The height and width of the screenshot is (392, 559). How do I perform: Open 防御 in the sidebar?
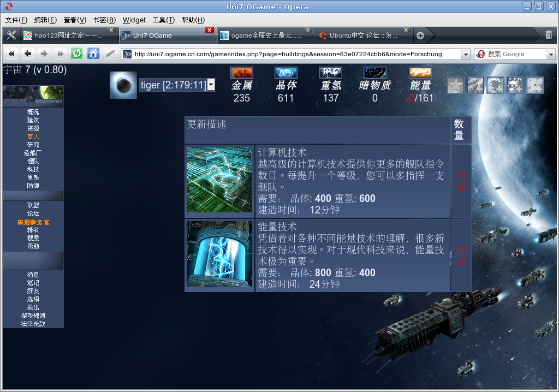click(33, 186)
